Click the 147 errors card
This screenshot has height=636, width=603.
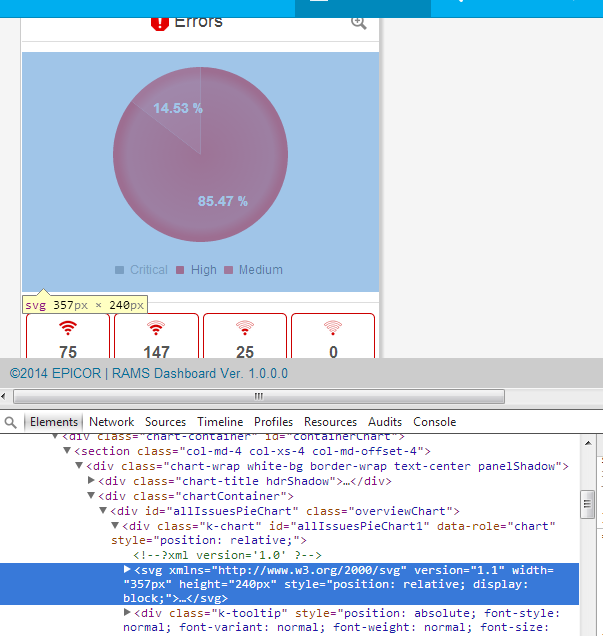tap(156, 336)
